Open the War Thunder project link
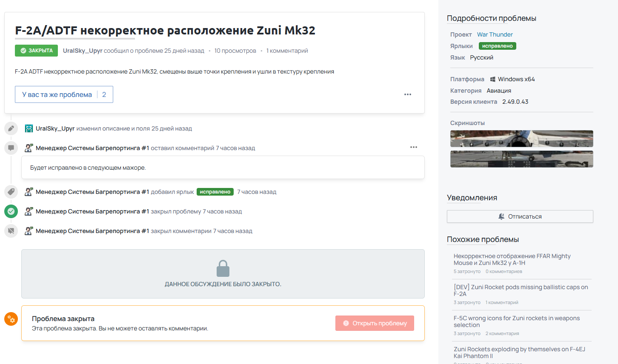 pos(495,34)
